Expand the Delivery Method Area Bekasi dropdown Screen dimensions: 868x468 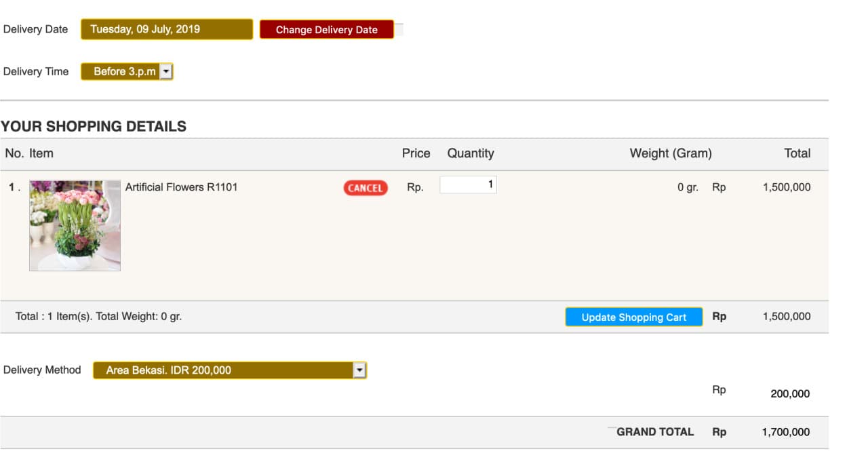[359, 370]
